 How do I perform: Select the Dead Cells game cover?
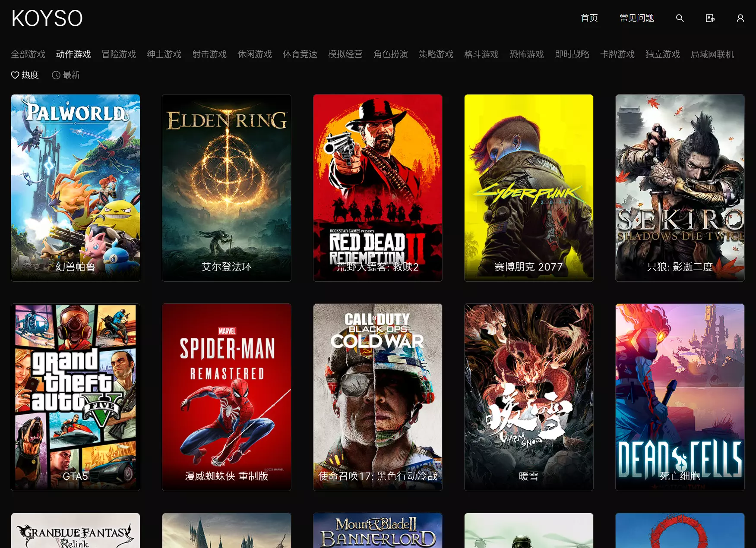coord(680,397)
